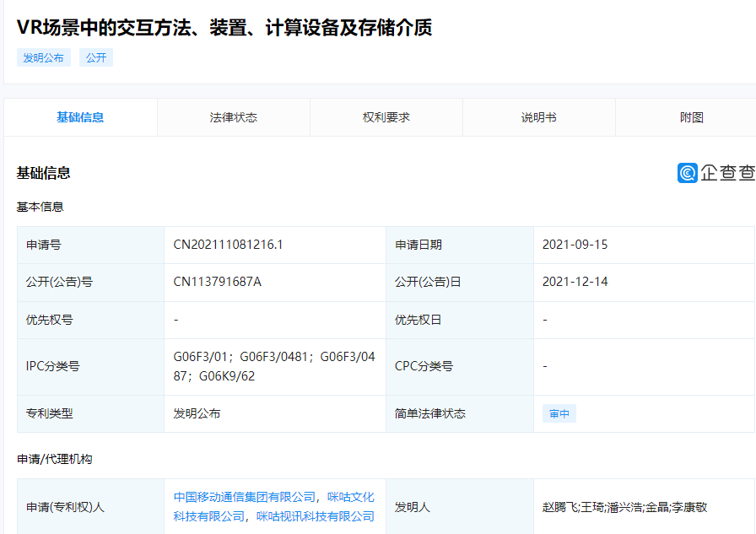
Task: Click the 申请(专利权)人 label cell
Action: click(x=90, y=506)
